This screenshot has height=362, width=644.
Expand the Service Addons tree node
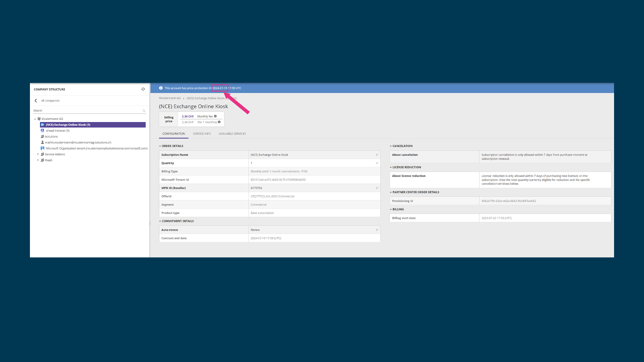(x=38, y=154)
